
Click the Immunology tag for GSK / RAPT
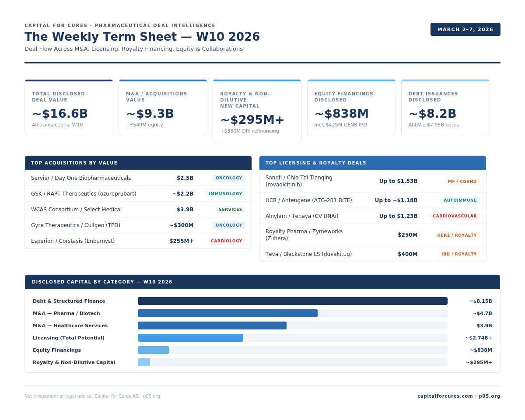[225, 194]
